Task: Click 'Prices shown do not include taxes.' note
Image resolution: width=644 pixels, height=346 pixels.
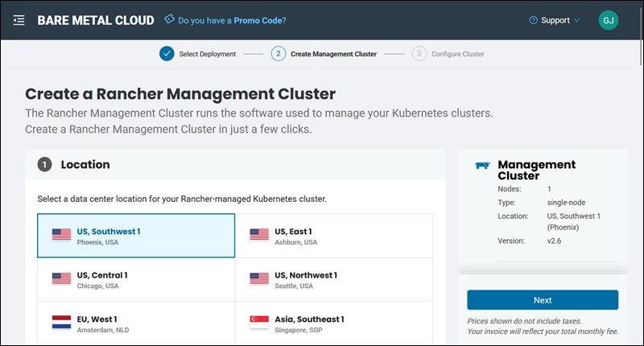Action: coord(525,321)
